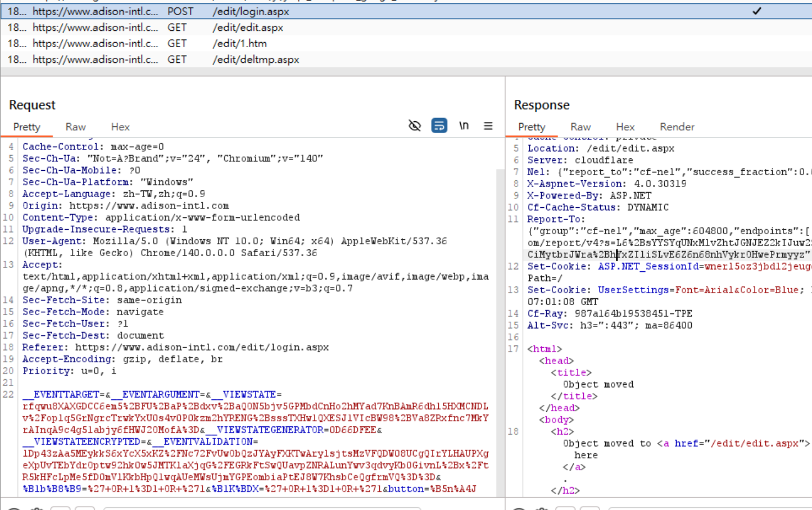Click the 'Object moved' title text in Response
This screenshot has height=510, width=812.
click(598, 384)
